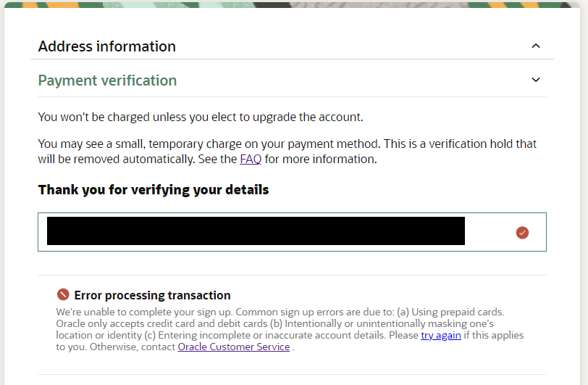Click the verified checkmark icon

pyautogui.click(x=522, y=232)
